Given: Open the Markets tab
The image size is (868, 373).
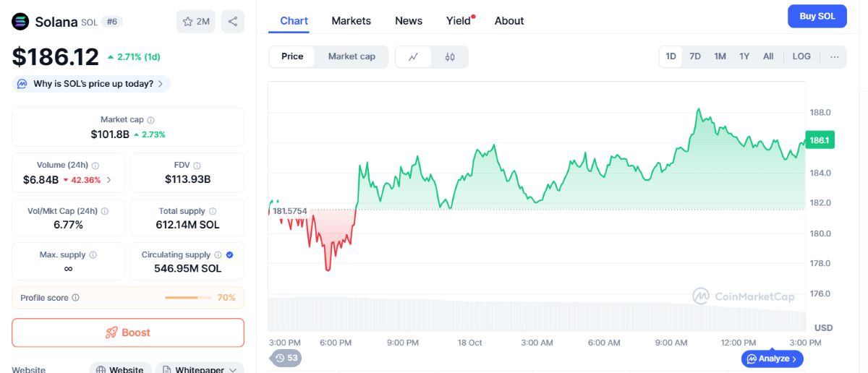Looking at the screenshot, I should (351, 21).
